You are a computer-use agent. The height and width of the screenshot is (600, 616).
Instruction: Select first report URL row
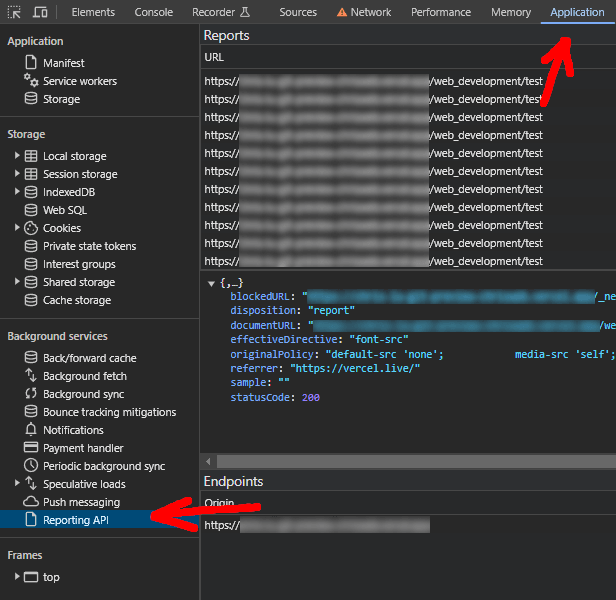(408, 81)
